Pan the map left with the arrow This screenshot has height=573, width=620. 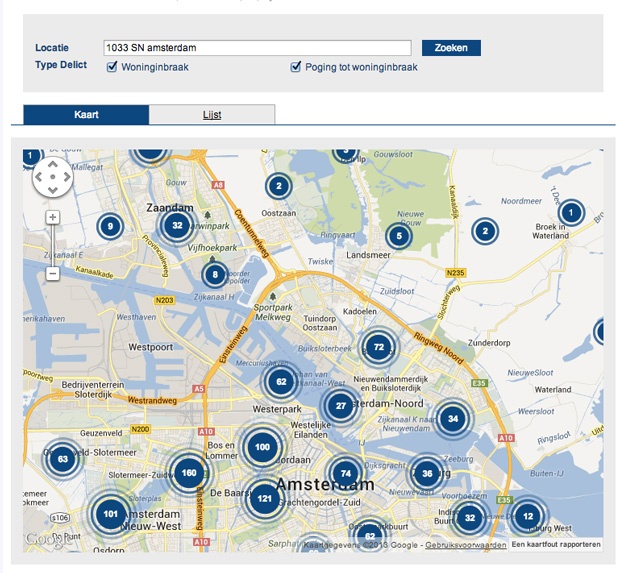[39, 177]
